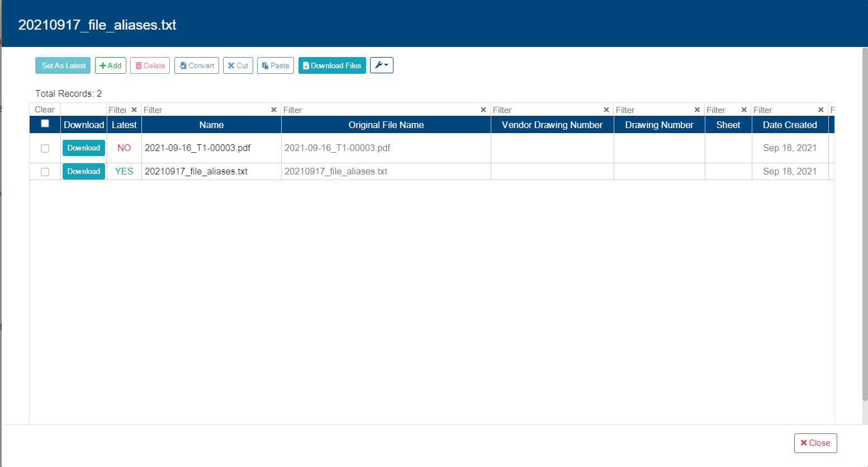Screen dimensions: 868x467
Task: Sort by Vendor Drawing Number header
Action: [552, 125]
